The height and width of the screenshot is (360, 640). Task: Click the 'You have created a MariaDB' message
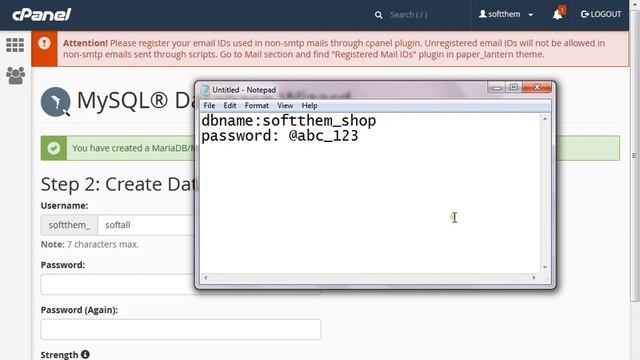(x=133, y=148)
